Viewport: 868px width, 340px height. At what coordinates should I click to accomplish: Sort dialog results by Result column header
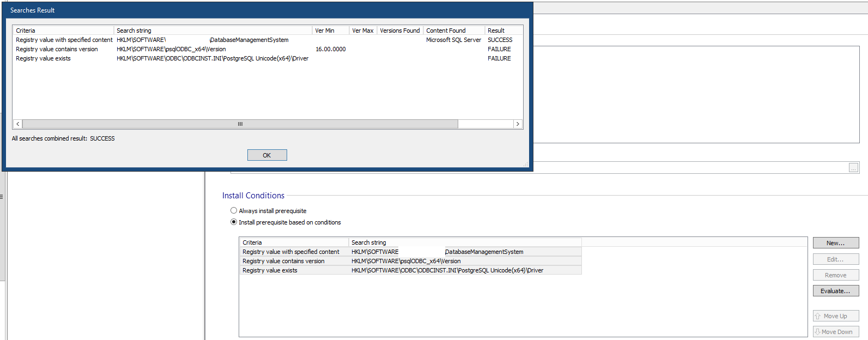click(502, 31)
